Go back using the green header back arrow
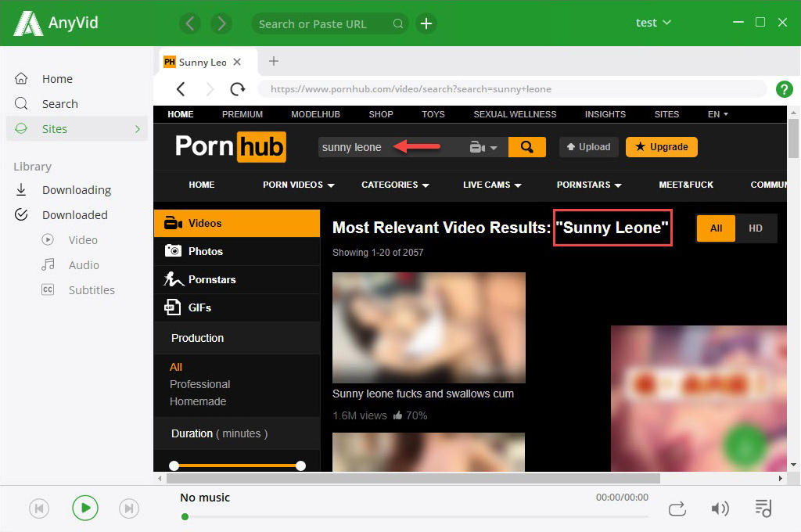The width and height of the screenshot is (801, 532). point(190,23)
